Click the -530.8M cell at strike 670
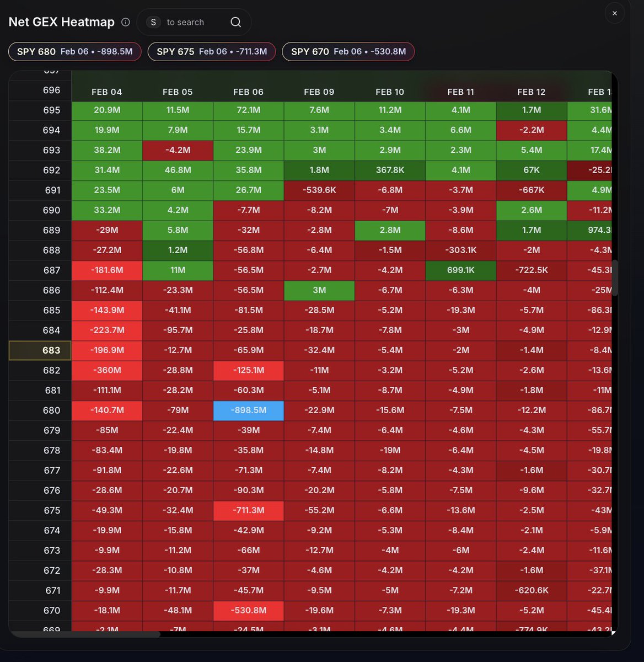Image resolution: width=644 pixels, height=662 pixels. tap(249, 611)
